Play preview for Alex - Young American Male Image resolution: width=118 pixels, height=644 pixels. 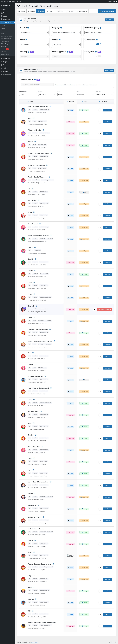click(100, 110)
